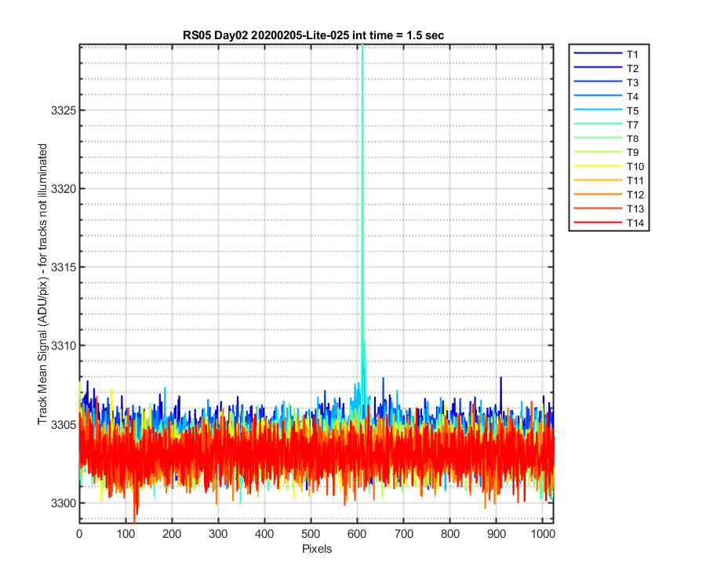Click x-axis tick label 100
The image size is (706, 588).
[126, 534]
